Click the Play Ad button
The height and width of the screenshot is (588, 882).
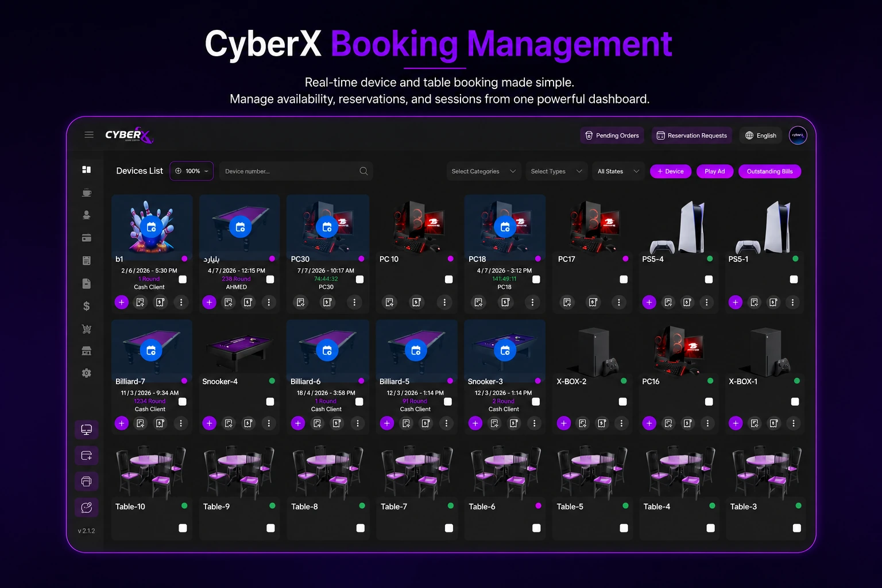click(715, 171)
